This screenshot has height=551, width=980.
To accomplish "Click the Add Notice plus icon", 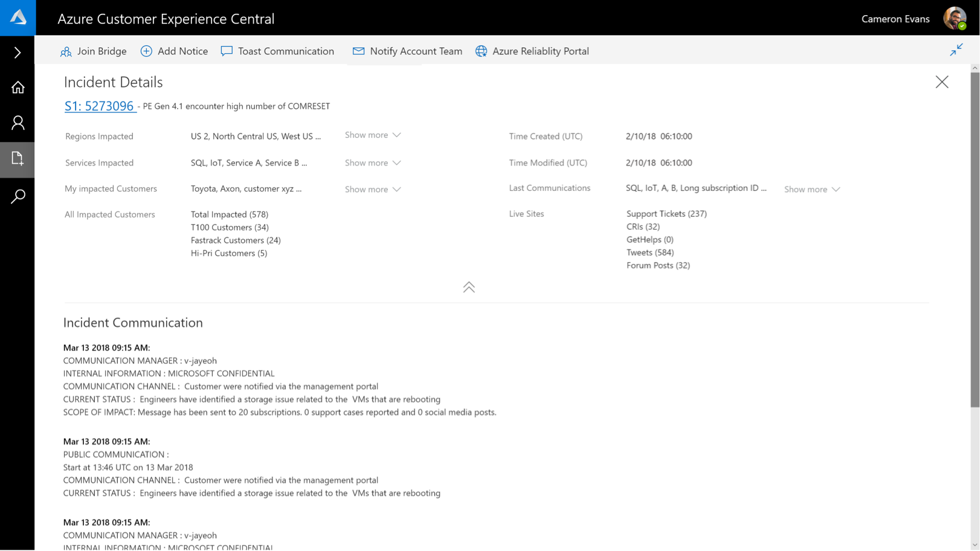I will point(146,51).
